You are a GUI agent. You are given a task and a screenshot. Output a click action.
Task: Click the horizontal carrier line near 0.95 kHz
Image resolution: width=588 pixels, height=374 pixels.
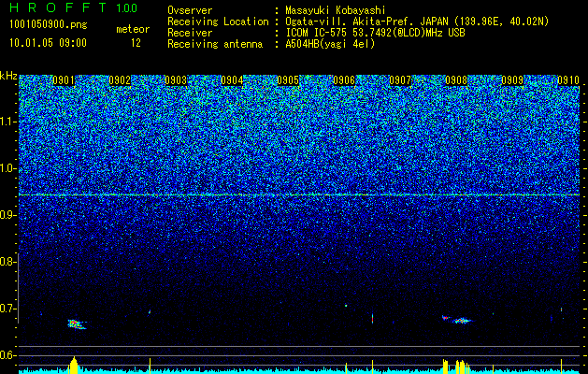coord(299,195)
